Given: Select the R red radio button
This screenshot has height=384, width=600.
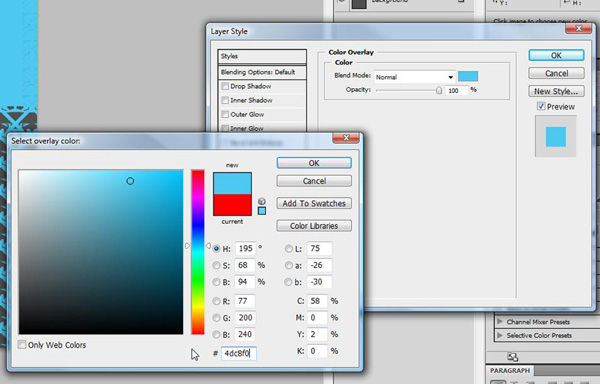Looking at the screenshot, I should tap(217, 301).
